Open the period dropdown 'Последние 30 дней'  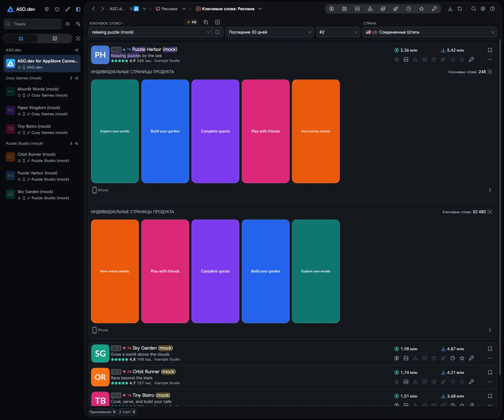269,32
